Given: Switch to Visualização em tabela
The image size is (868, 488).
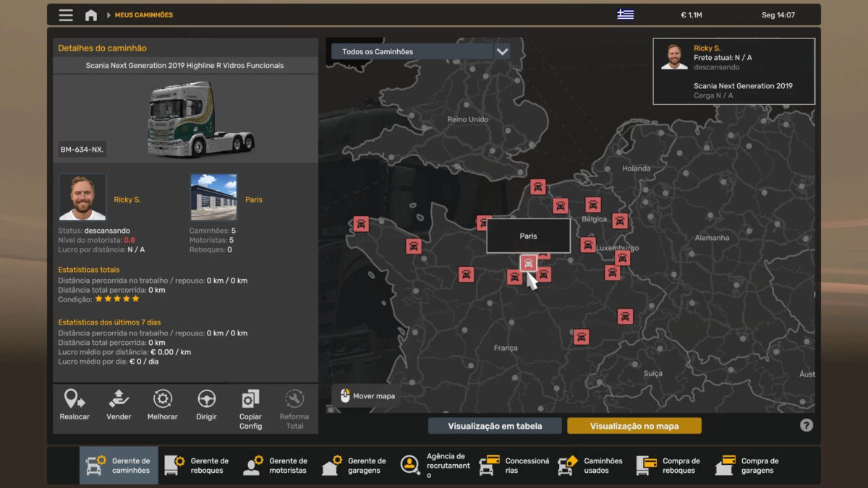Looking at the screenshot, I should [x=495, y=426].
